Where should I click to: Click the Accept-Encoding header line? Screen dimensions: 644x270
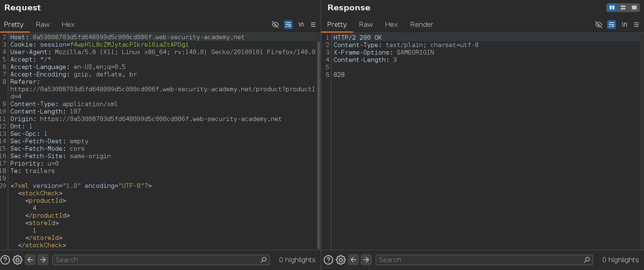(x=74, y=74)
